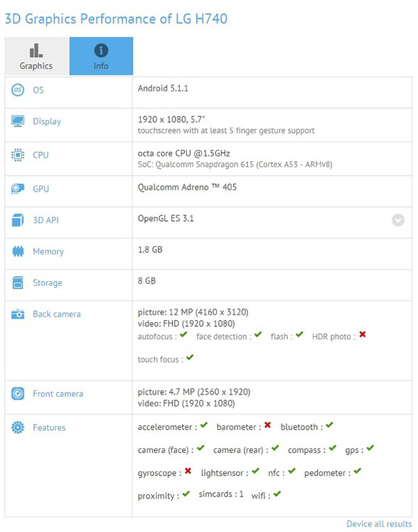Click the Features gear icon

click(x=17, y=427)
